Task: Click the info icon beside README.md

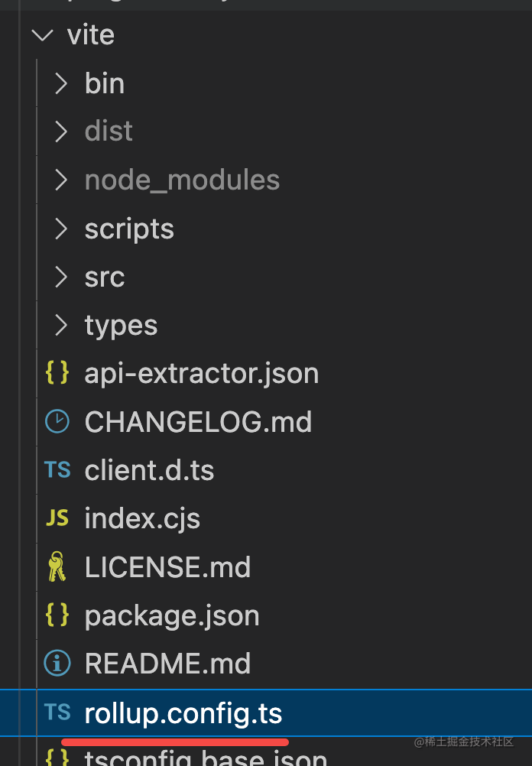Action: pos(57,663)
